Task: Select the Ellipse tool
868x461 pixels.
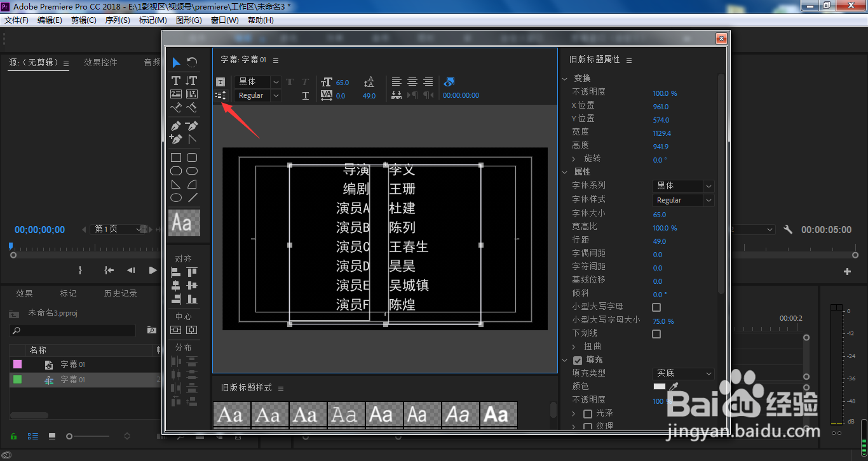Action: [176, 197]
